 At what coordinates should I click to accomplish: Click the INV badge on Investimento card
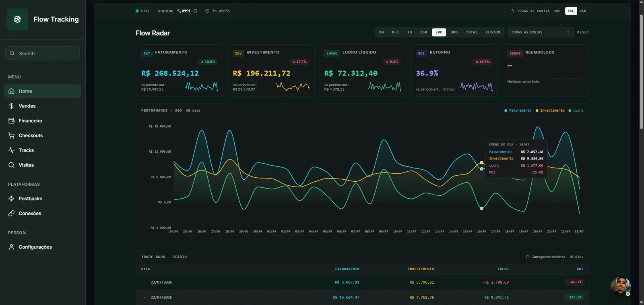click(238, 53)
